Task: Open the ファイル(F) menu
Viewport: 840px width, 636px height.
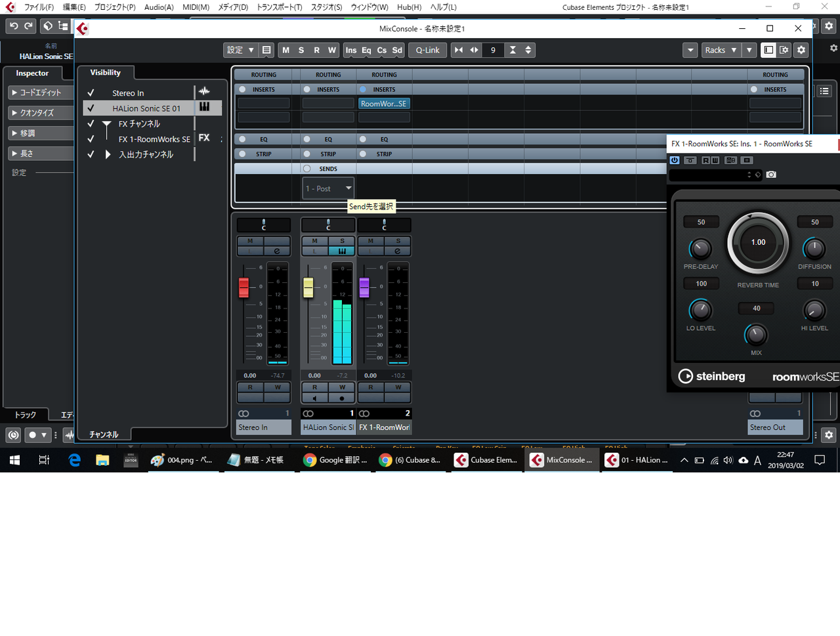Action: pyautogui.click(x=39, y=7)
